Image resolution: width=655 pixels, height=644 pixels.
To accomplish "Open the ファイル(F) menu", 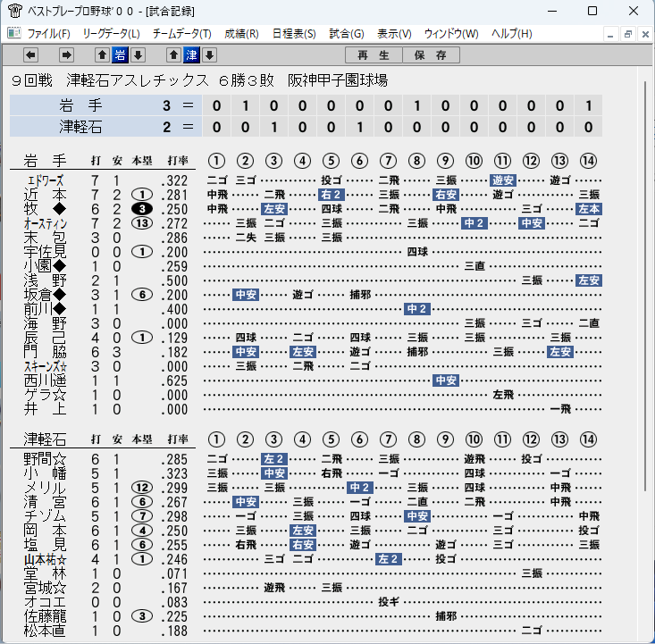I will click(x=48, y=33).
